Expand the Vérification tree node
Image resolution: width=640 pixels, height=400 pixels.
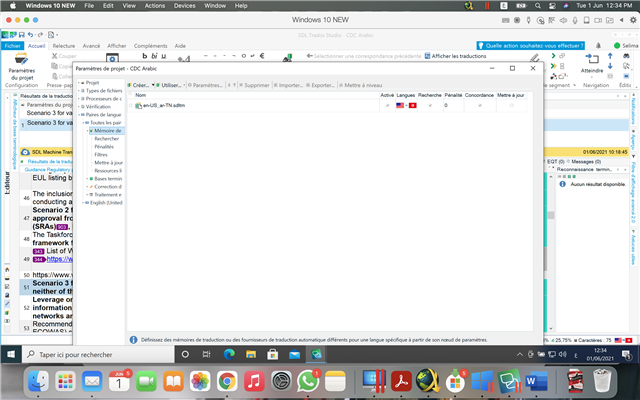click(x=79, y=107)
